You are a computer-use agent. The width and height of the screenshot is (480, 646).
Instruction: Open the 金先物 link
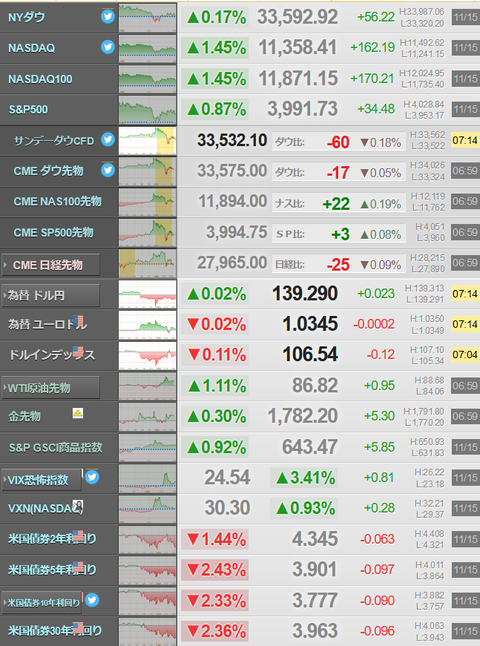pos(24,416)
